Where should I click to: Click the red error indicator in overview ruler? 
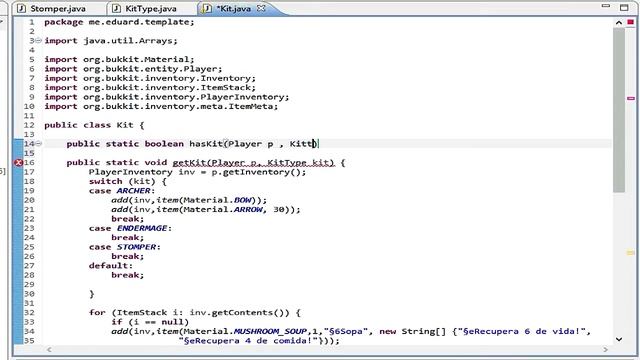click(631, 22)
